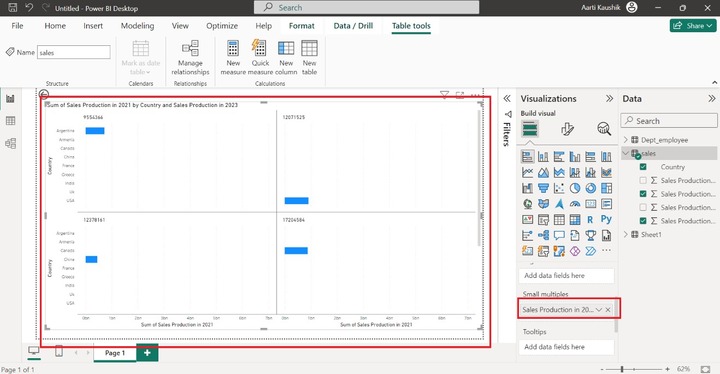Image resolution: width=720 pixels, height=374 pixels.
Task: Open Format visual brush pane
Action: [x=567, y=129]
